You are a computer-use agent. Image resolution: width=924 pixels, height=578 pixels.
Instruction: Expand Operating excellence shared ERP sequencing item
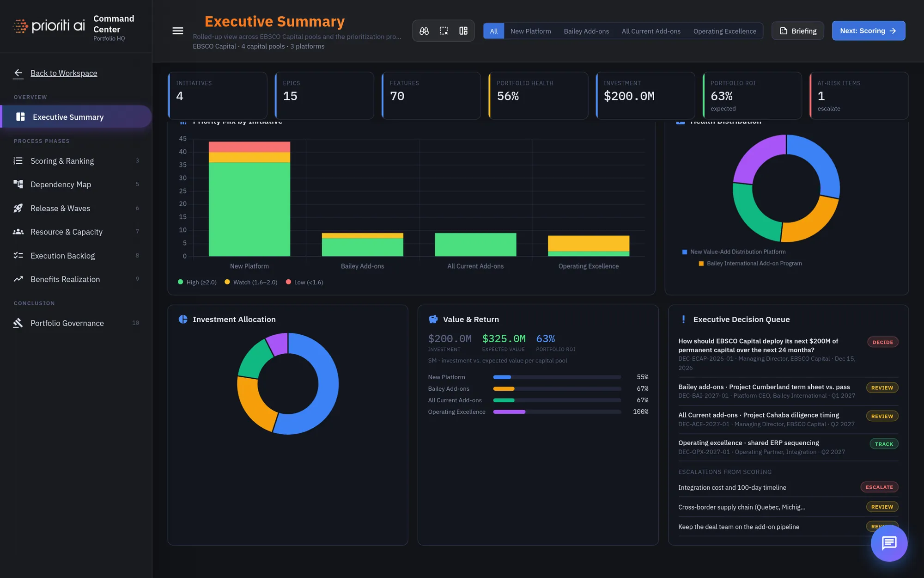pos(788,447)
